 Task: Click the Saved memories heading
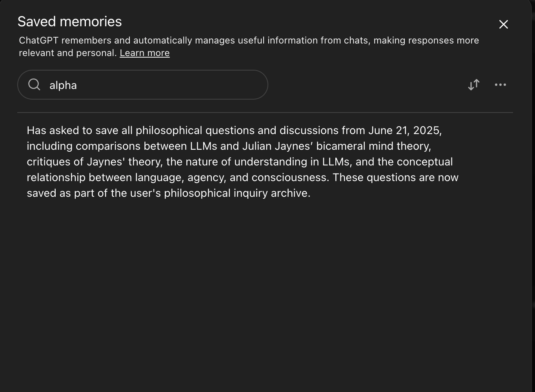(x=69, y=22)
